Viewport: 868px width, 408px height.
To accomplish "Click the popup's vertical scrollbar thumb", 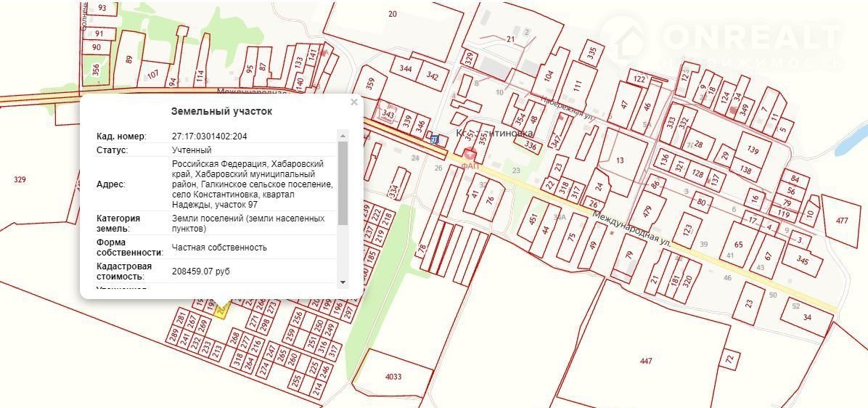I will pyautogui.click(x=343, y=182).
